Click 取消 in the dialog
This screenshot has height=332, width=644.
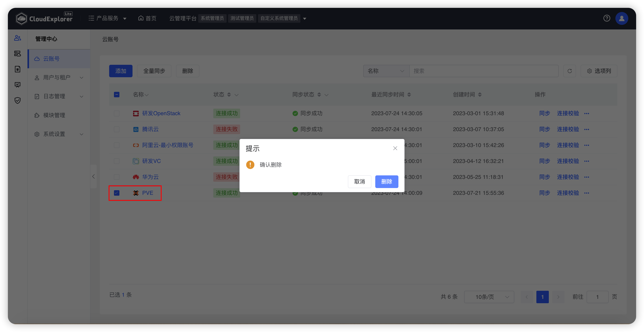point(359,182)
